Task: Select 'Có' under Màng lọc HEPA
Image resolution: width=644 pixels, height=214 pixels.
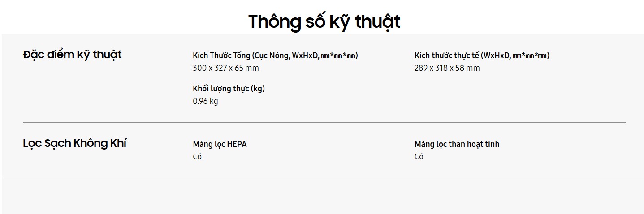Action: (x=197, y=157)
